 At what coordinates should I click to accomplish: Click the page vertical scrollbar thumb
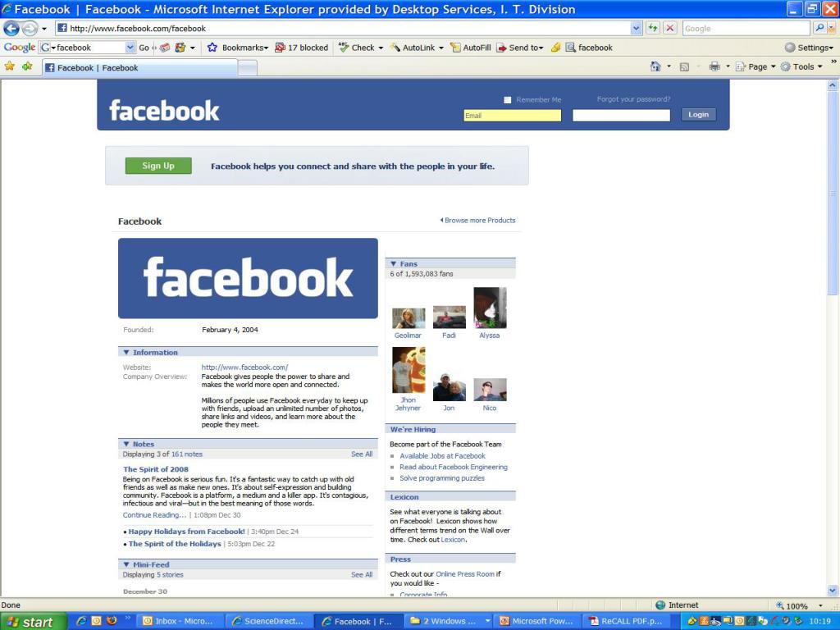832,193
